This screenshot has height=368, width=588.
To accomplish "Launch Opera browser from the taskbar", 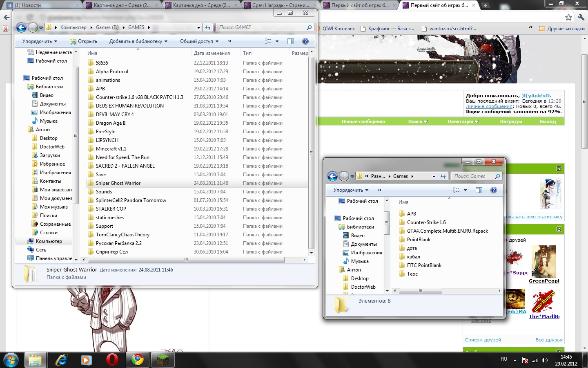I will tap(112, 360).
